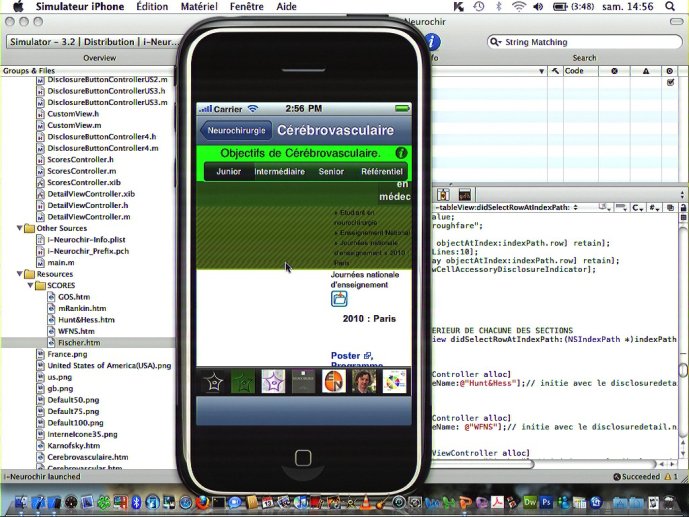Screen dimensions: 689x517
Task: Open the C class navigation dropdown
Action: [x=638, y=207]
